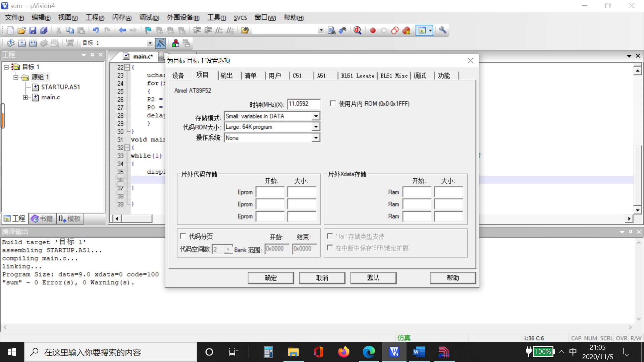
Task: Open Manage Components colored blocks icon
Action: point(175,43)
